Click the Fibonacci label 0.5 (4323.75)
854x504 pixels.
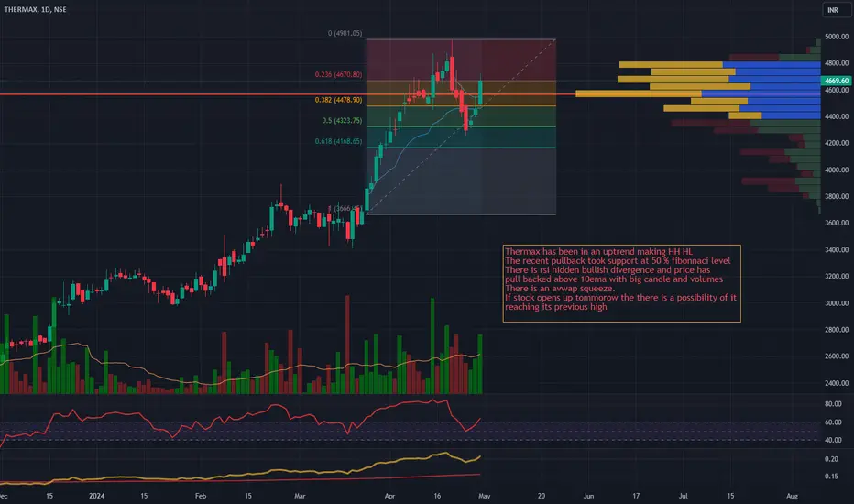click(342, 120)
